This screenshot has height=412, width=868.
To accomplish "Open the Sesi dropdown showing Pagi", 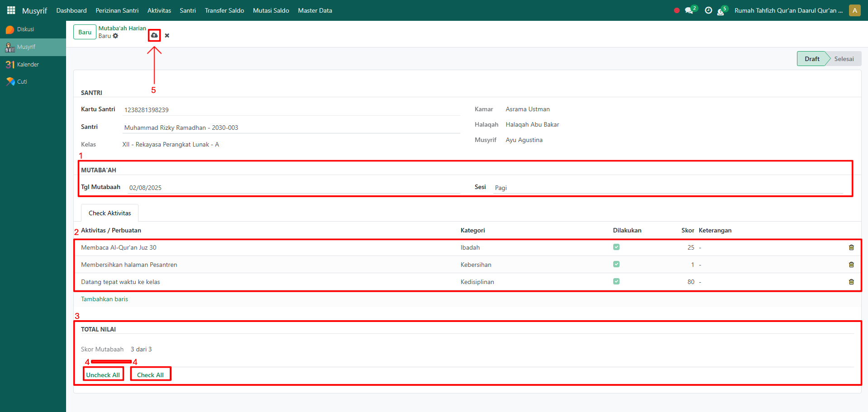I will tap(668, 188).
